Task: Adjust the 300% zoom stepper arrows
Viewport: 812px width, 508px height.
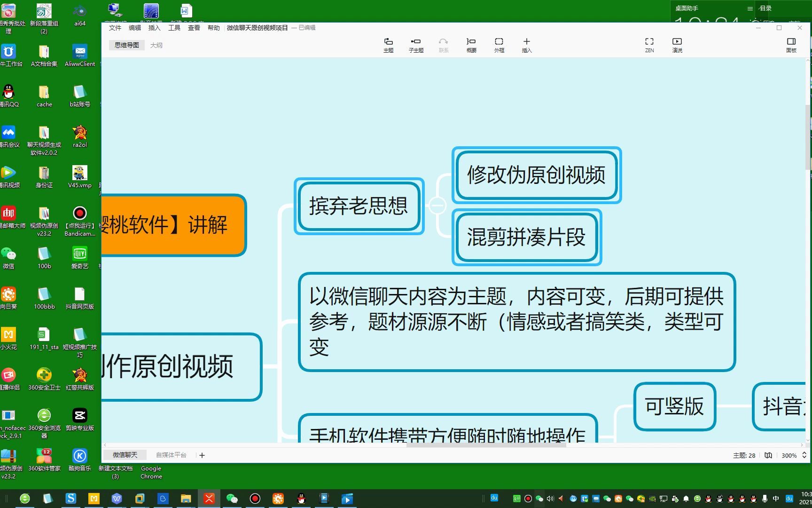Action: click(804, 455)
